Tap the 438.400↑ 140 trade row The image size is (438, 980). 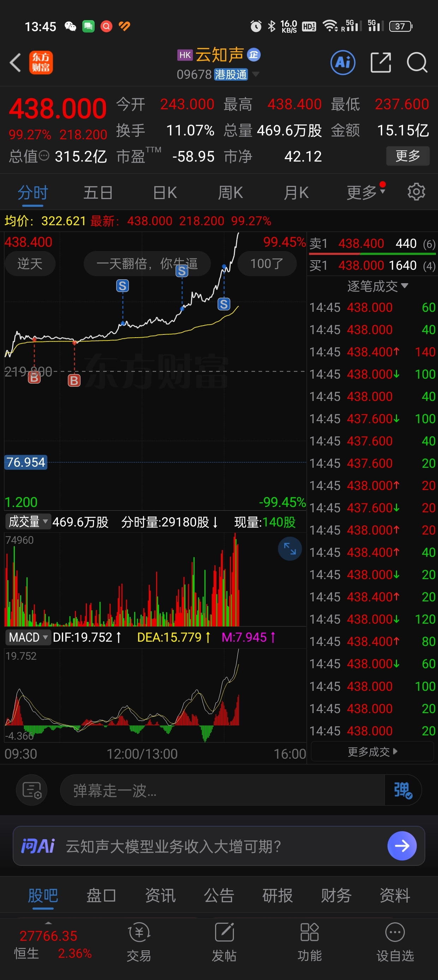pos(372,352)
